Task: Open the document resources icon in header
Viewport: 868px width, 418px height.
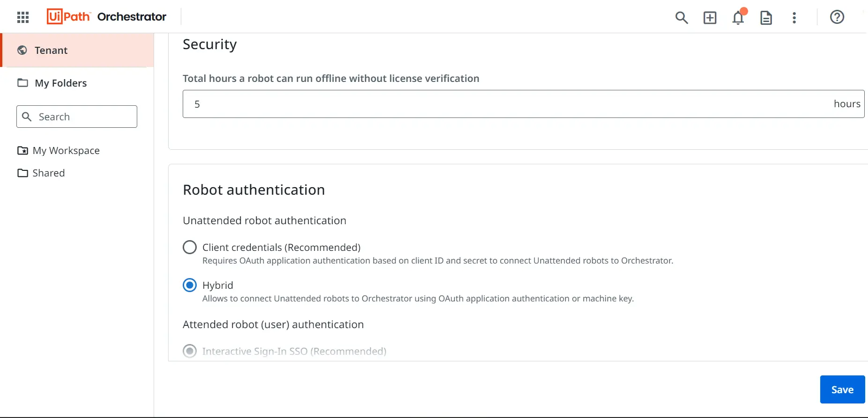Action: 766,18
